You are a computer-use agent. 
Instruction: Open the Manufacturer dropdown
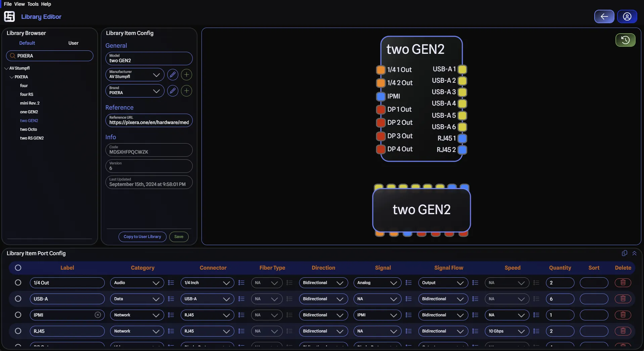[135, 75]
